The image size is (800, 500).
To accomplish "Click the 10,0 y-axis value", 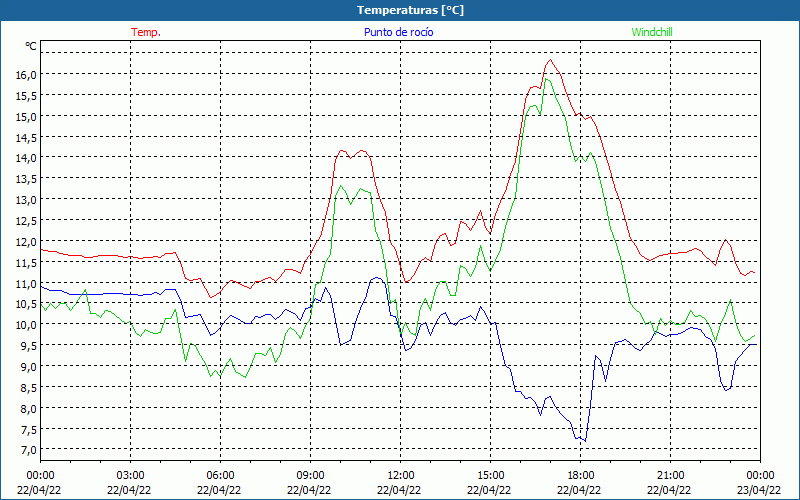I will click(x=27, y=324).
